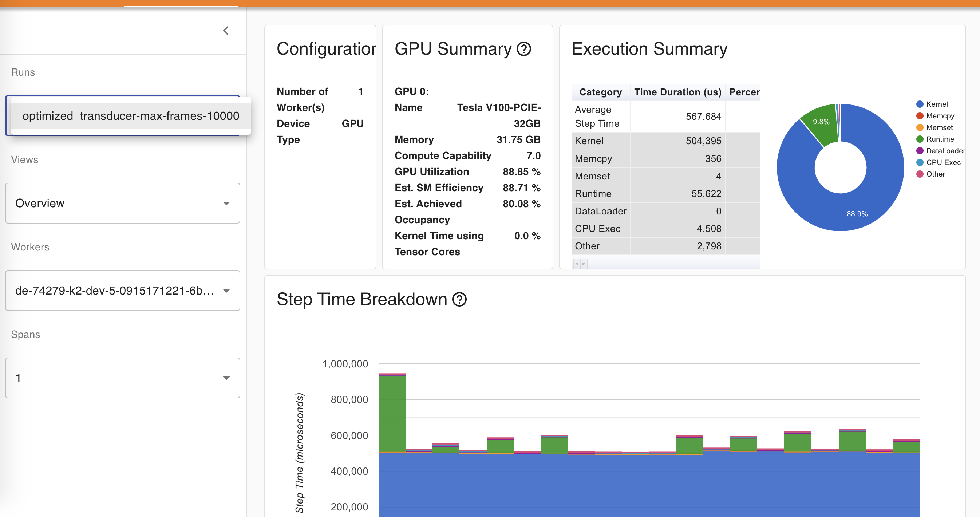Sort by Time Duration (us) header
980x517 pixels.
[677, 92]
